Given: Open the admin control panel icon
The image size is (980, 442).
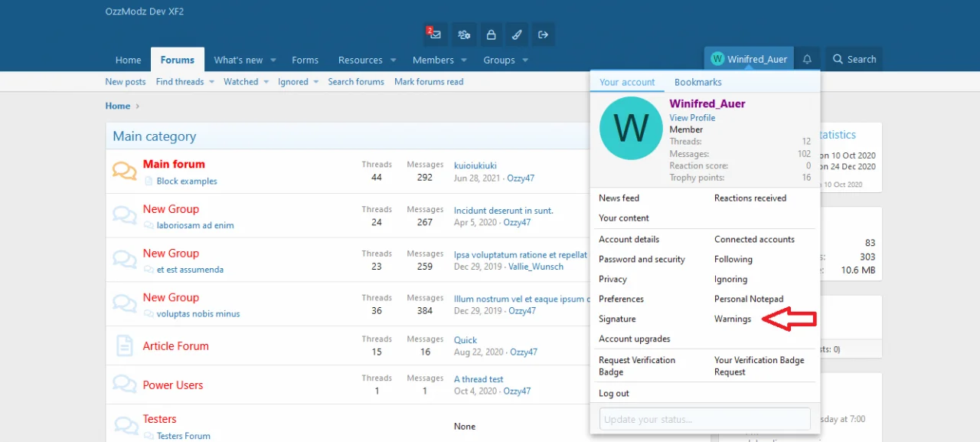Looking at the screenshot, I should pyautogui.click(x=464, y=34).
